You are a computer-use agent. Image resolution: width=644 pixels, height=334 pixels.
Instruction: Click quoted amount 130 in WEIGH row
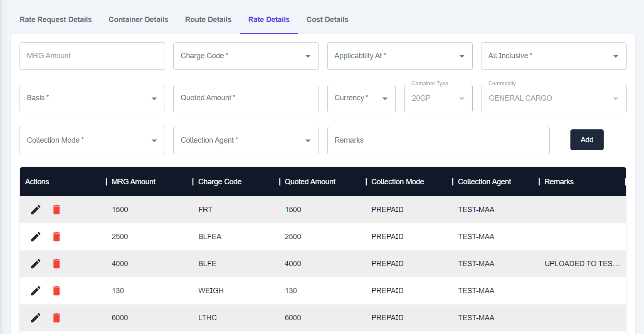291,291
